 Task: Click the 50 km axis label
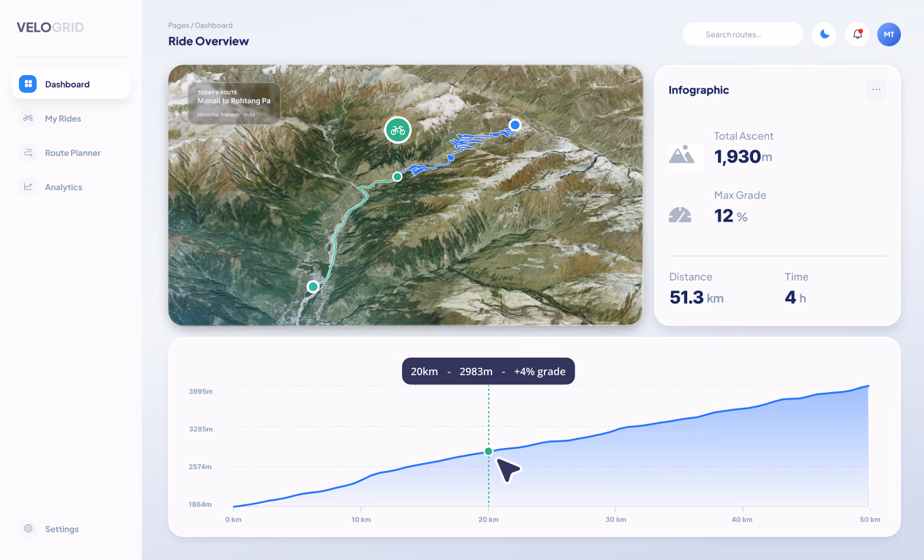click(x=870, y=520)
